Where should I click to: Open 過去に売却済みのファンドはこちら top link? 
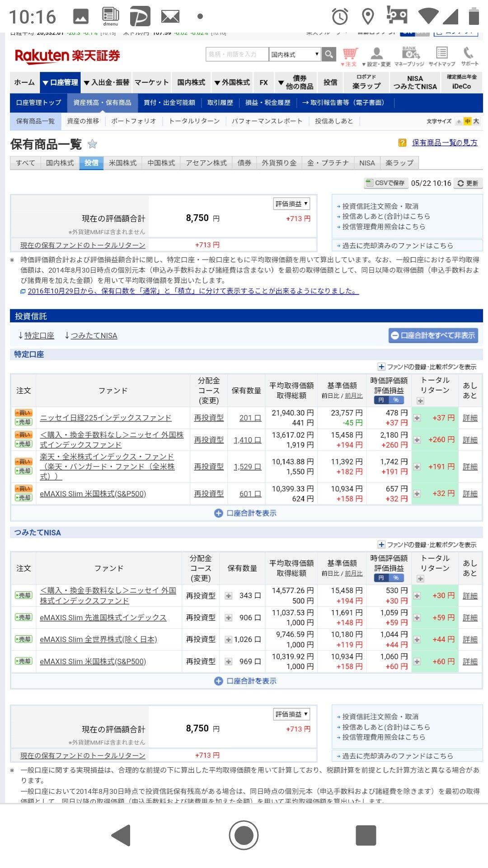tap(398, 245)
